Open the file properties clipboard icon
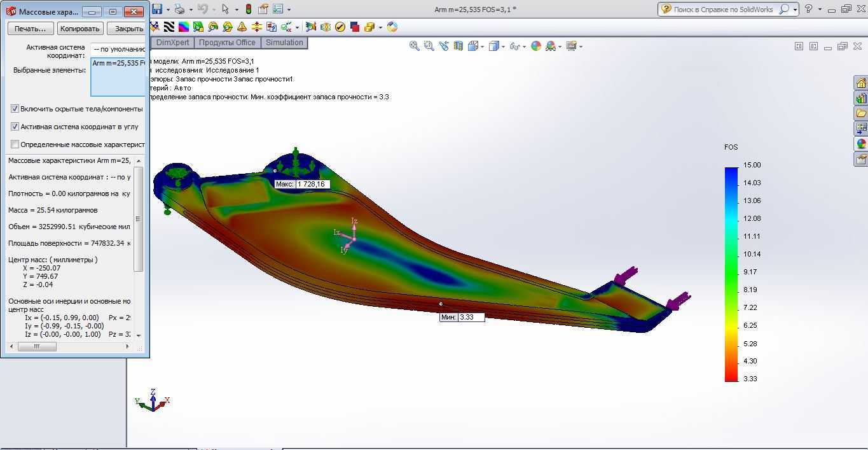 (263, 9)
